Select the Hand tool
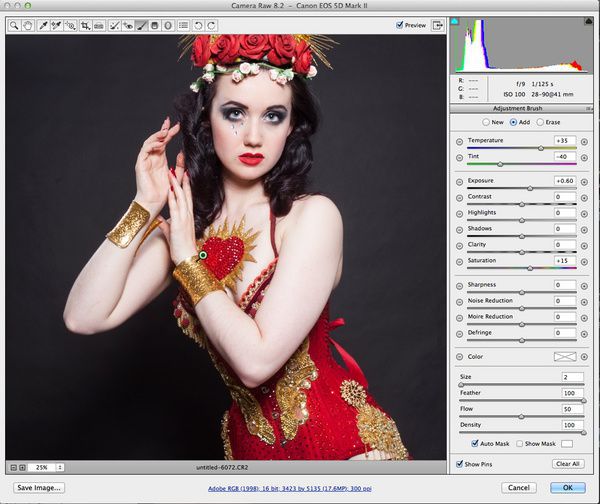Viewport: 600px width, 504px height. (27, 24)
